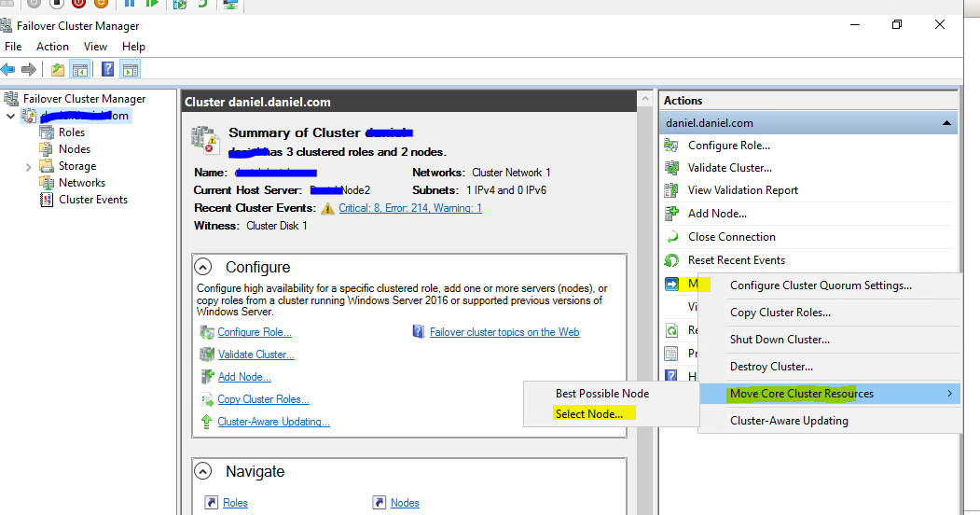The width and height of the screenshot is (980, 515).
Task: Collapse the Navigate section chevron
Action: [x=202, y=471]
